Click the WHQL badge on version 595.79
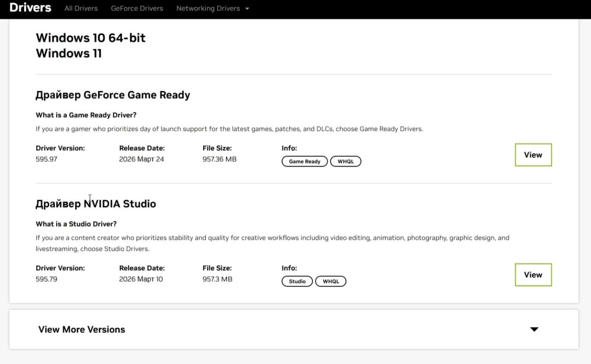Screen dimensions: 591x364 tap(330, 281)
